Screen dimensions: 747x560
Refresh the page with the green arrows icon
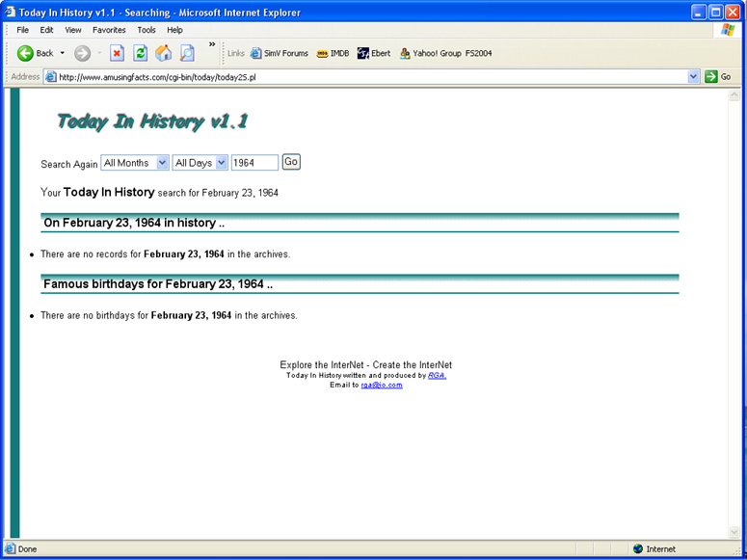pos(140,53)
